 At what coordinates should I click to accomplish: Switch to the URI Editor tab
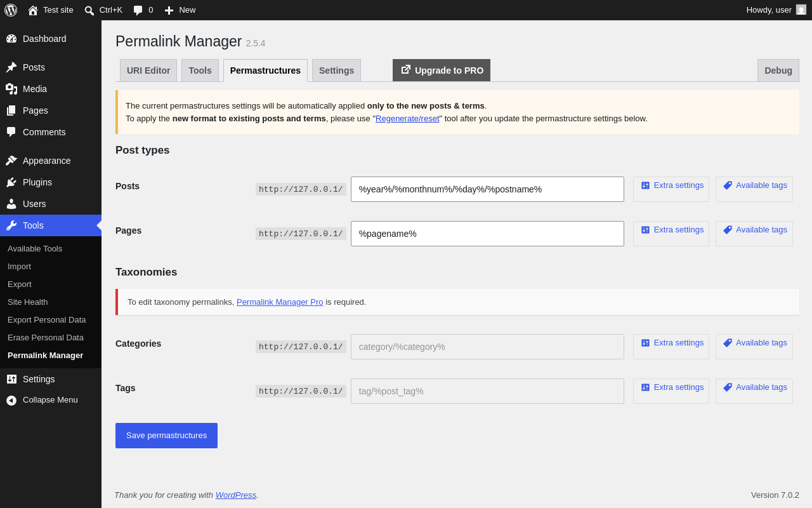148,70
